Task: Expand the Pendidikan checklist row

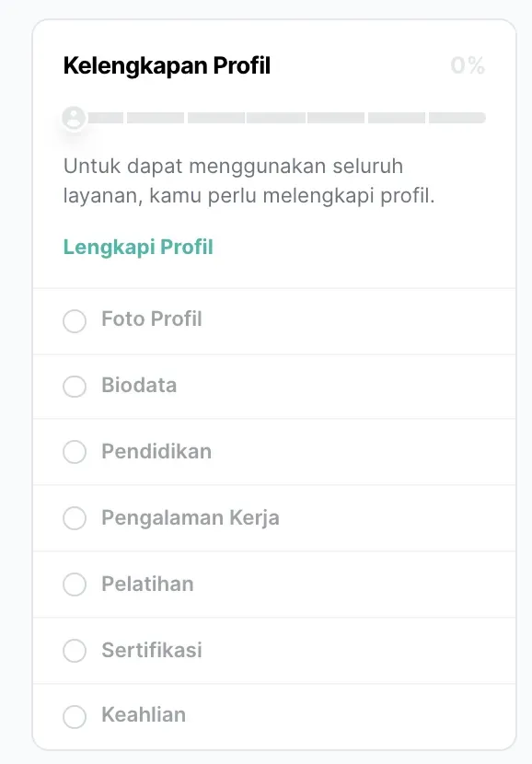Action: (x=156, y=452)
